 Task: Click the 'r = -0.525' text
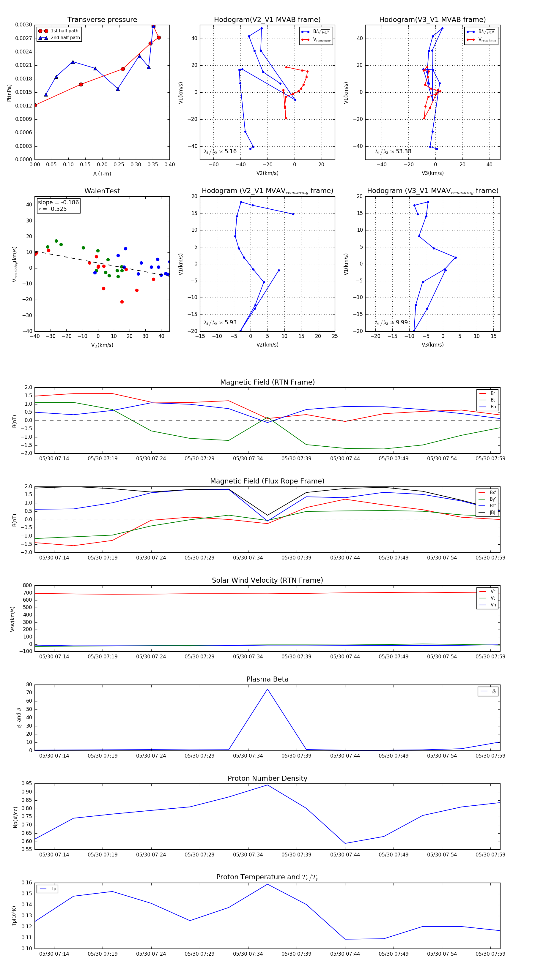point(53,209)
